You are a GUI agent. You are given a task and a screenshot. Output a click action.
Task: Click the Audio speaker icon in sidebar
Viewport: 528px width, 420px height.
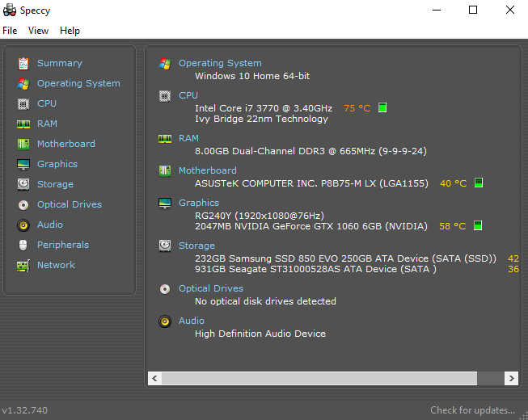23,225
